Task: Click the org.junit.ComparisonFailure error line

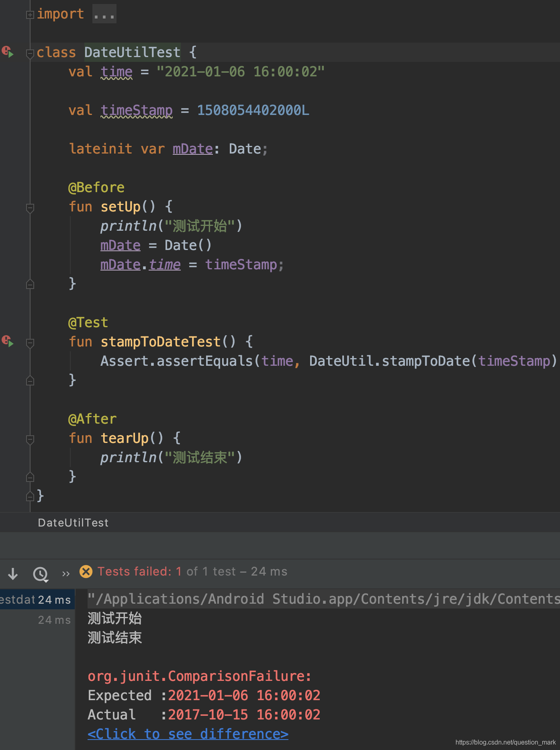Action: click(200, 676)
